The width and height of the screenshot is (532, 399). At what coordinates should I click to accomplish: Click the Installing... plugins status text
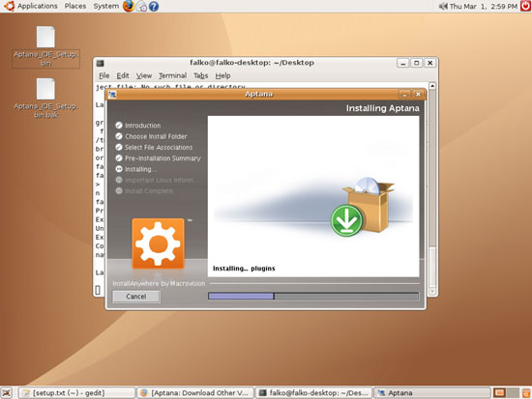click(x=244, y=269)
